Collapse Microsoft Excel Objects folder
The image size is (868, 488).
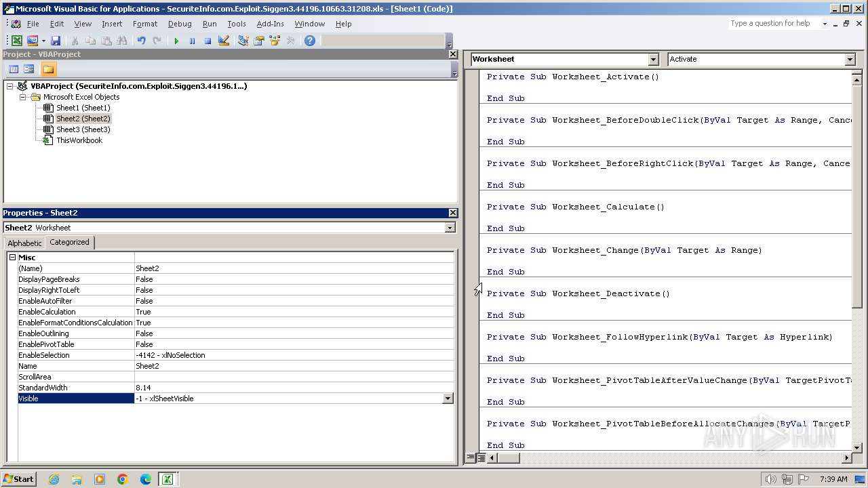coord(22,97)
